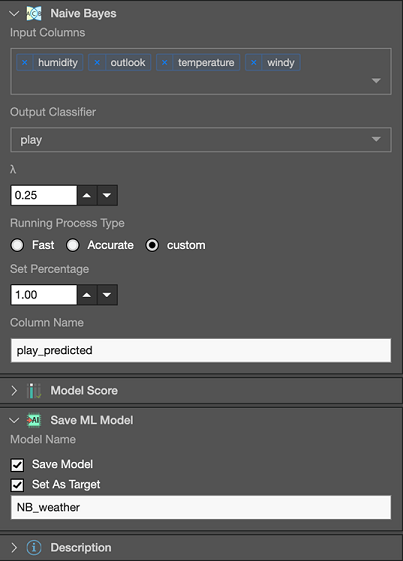Toggle the Save Model checkbox
Image resolution: width=403 pixels, height=561 pixels.
pyautogui.click(x=18, y=465)
